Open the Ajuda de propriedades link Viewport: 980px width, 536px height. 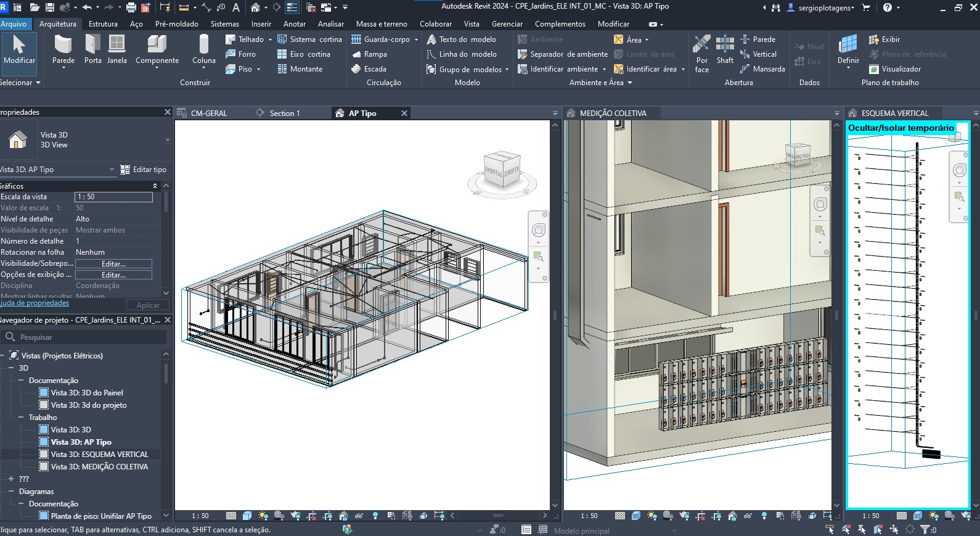pos(35,303)
